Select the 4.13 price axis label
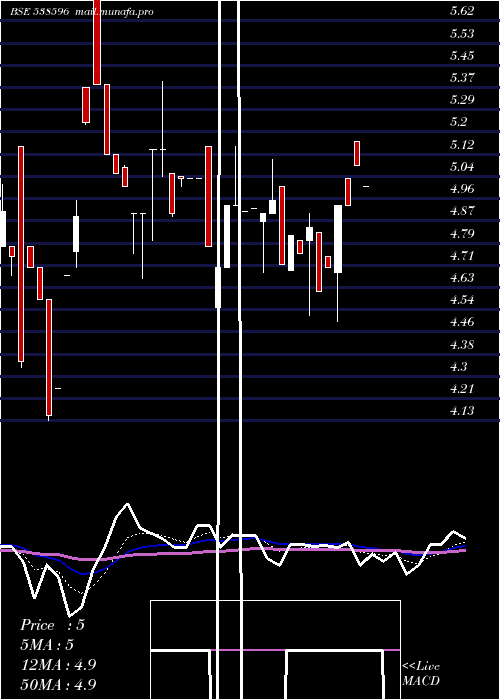 (x=462, y=410)
